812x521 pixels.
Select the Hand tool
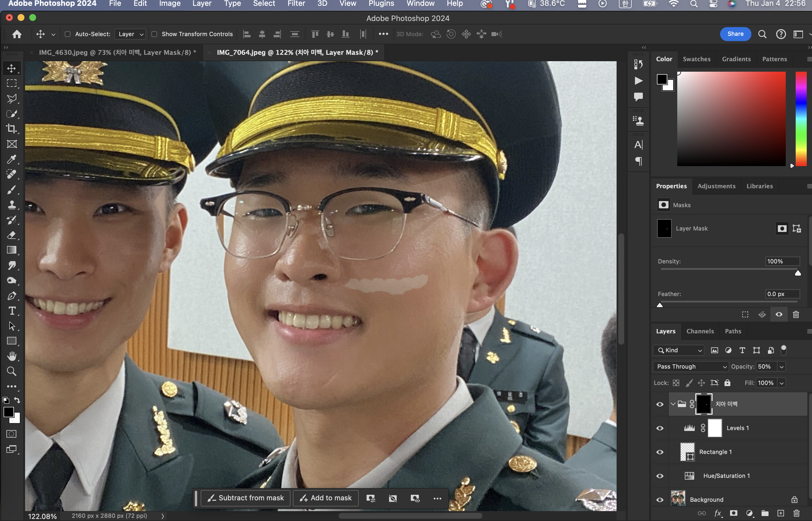click(11, 356)
